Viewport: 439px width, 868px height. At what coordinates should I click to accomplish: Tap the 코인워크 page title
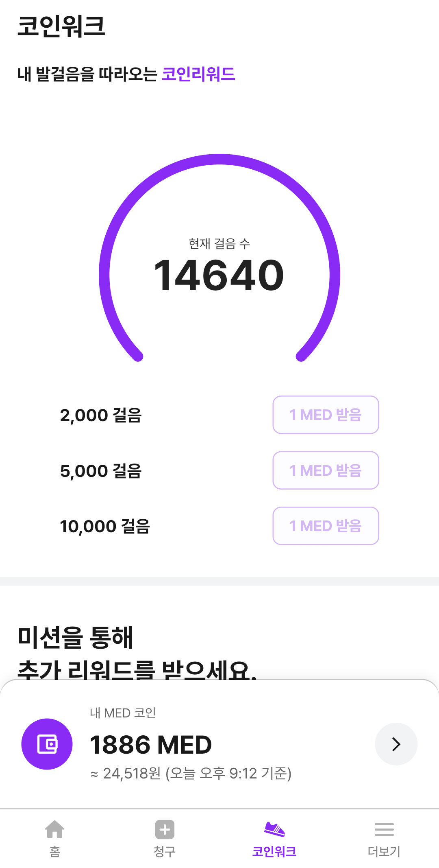pos(61,26)
